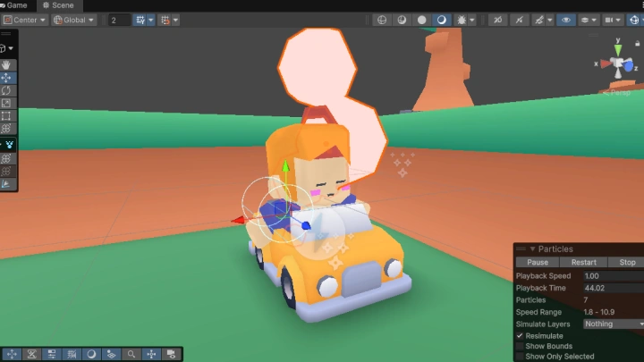This screenshot has width=644, height=362.
Task: Switch to shaded wireframe draw mode
Action: [402, 20]
